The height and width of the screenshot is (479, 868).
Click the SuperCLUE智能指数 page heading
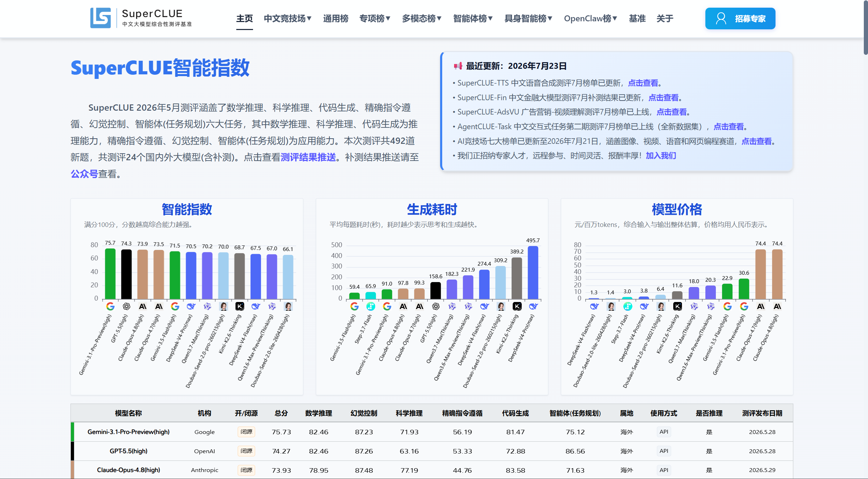point(160,68)
